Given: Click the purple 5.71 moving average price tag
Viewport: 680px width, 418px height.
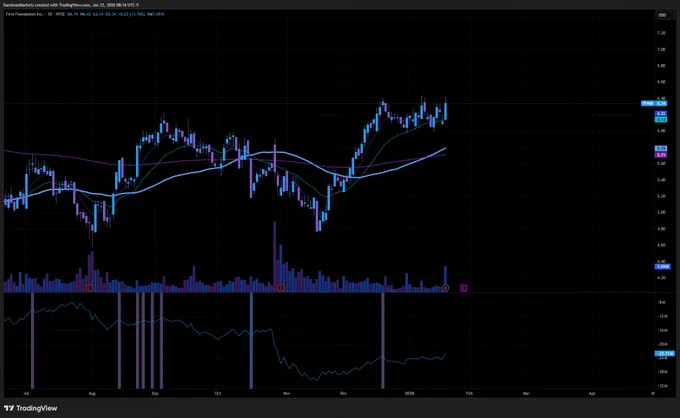Looking at the screenshot, I should 661,155.
